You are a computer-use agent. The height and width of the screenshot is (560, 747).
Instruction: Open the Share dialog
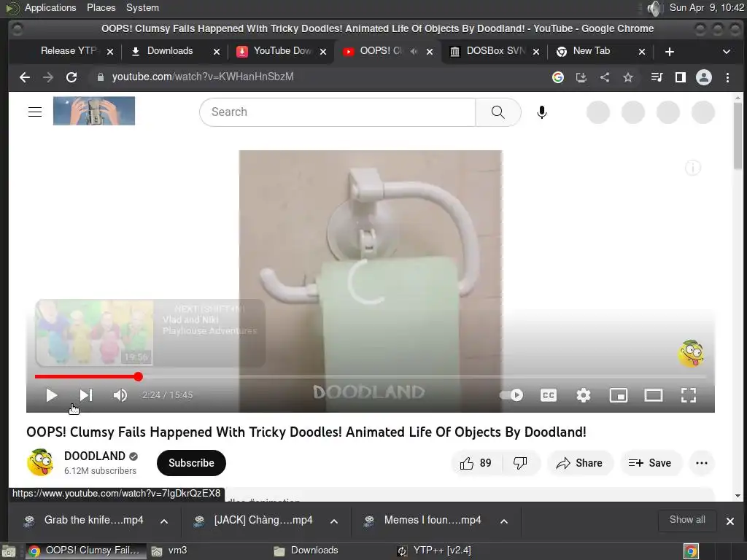click(579, 463)
